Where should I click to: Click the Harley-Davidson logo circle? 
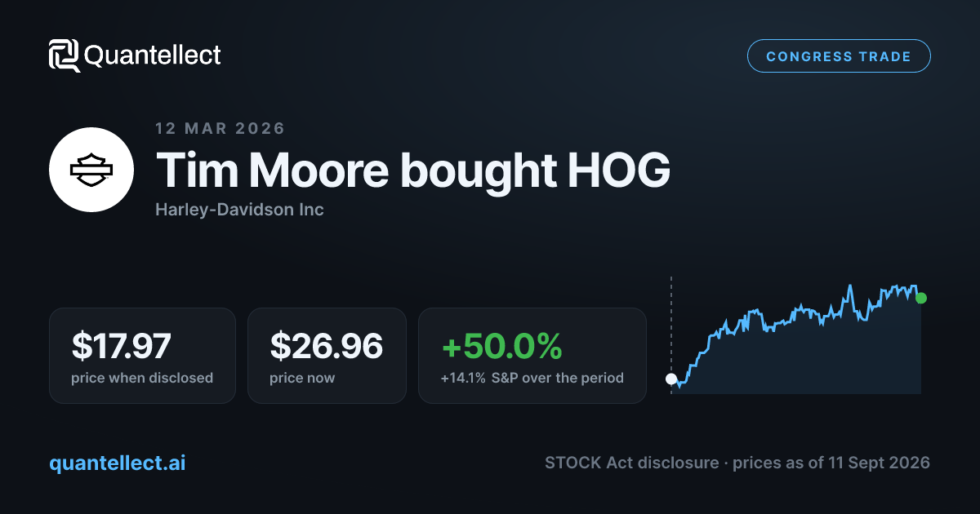91,170
